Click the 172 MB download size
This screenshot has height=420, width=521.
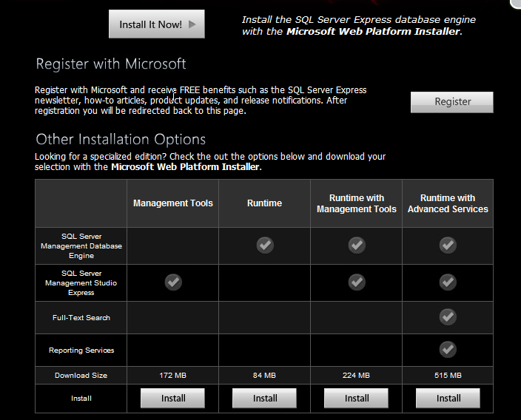[172, 376]
